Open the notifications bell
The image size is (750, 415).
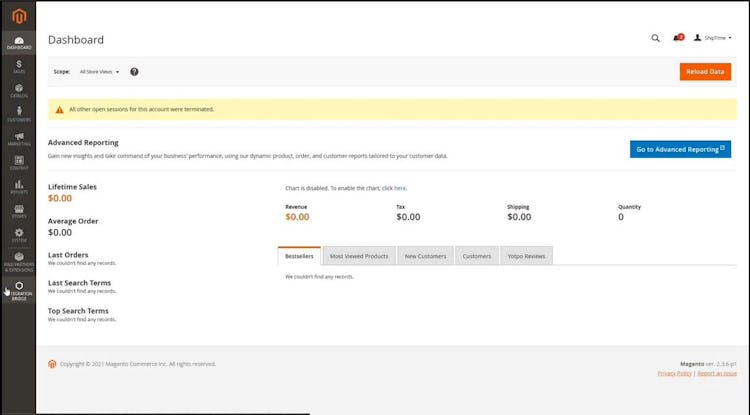[x=678, y=38]
